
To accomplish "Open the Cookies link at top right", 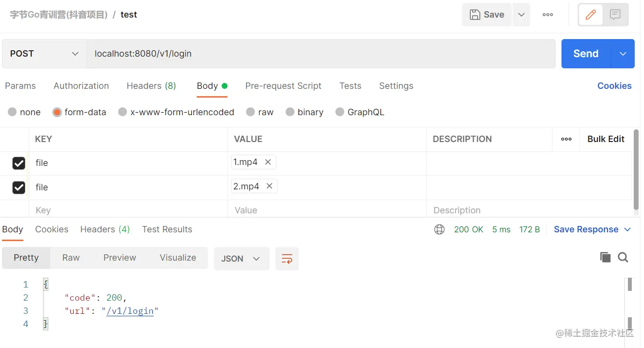I will [614, 86].
